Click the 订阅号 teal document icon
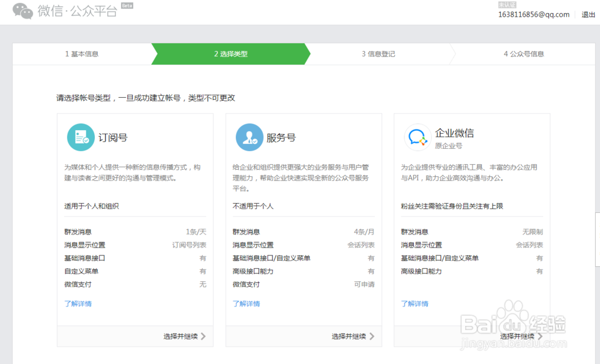The image size is (600, 364). [x=81, y=137]
